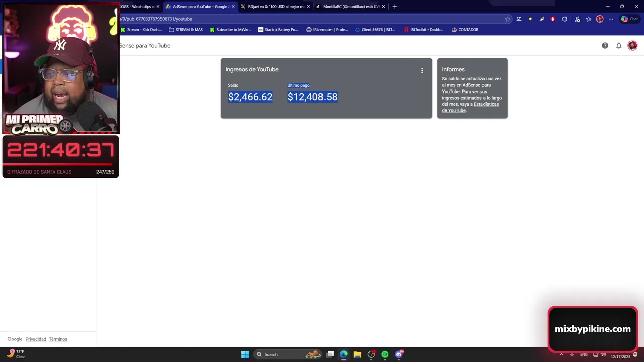
Task: Click the Último pago label
Action: coord(298,85)
